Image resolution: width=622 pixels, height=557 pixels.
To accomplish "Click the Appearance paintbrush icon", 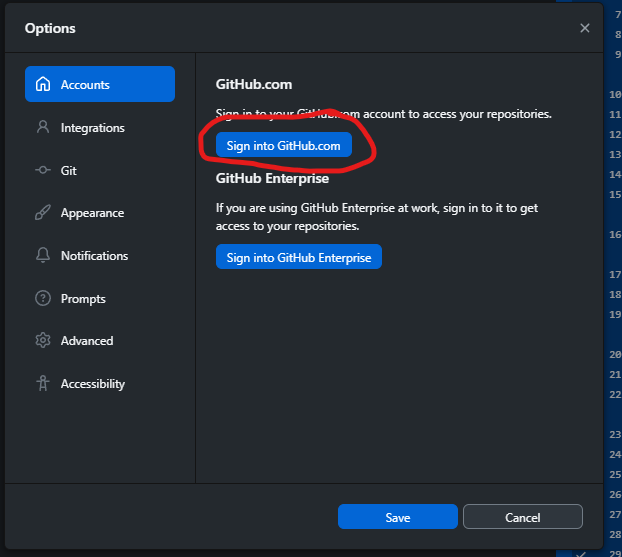I will pos(43,212).
